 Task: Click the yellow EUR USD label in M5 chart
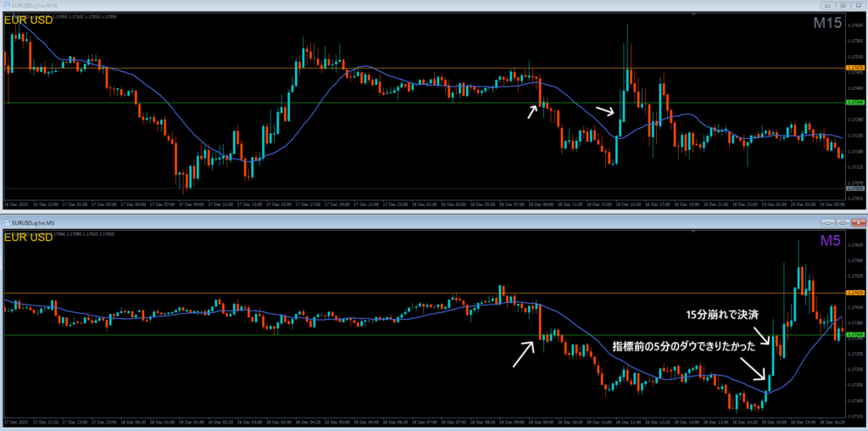pyautogui.click(x=28, y=238)
